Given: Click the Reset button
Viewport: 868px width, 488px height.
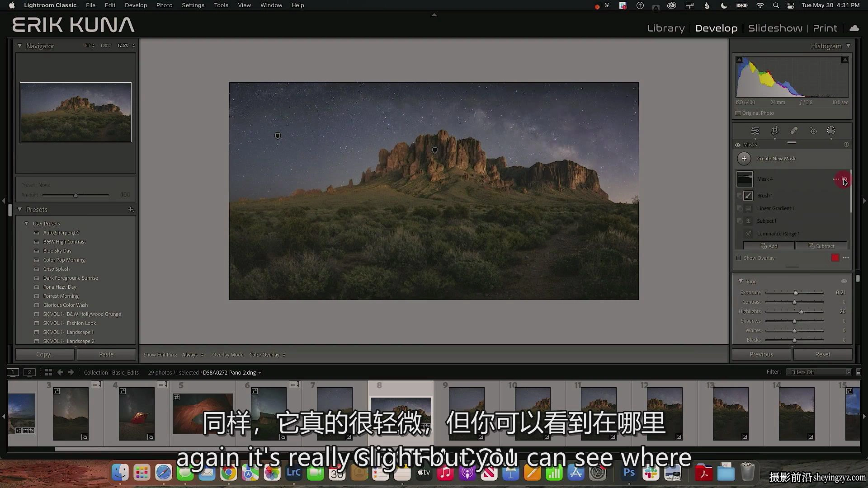Looking at the screenshot, I should (x=823, y=354).
